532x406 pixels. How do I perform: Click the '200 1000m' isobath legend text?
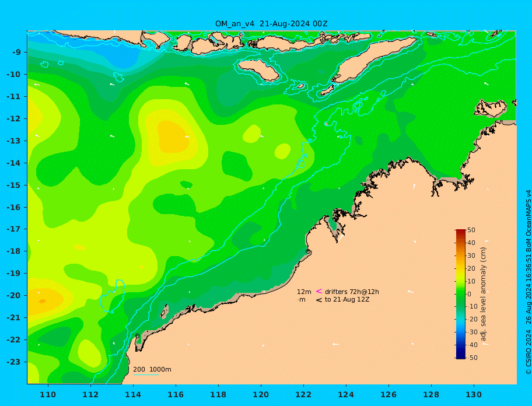pyautogui.click(x=152, y=369)
